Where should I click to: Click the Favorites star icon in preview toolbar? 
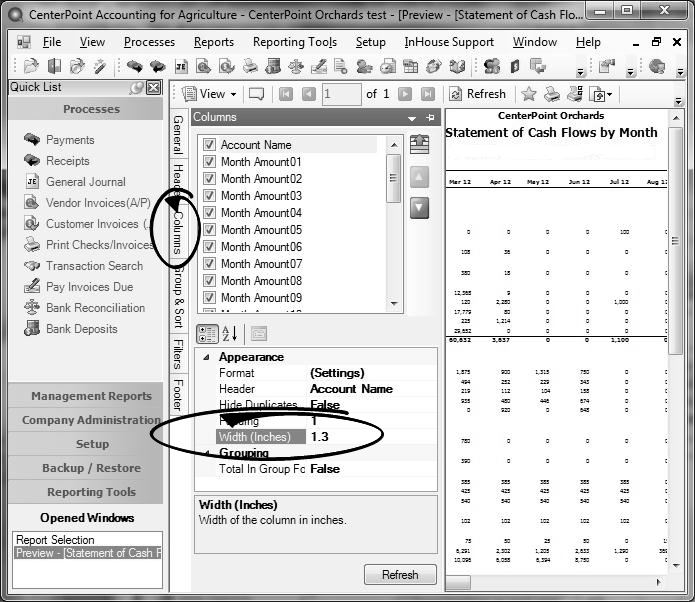tap(528, 94)
